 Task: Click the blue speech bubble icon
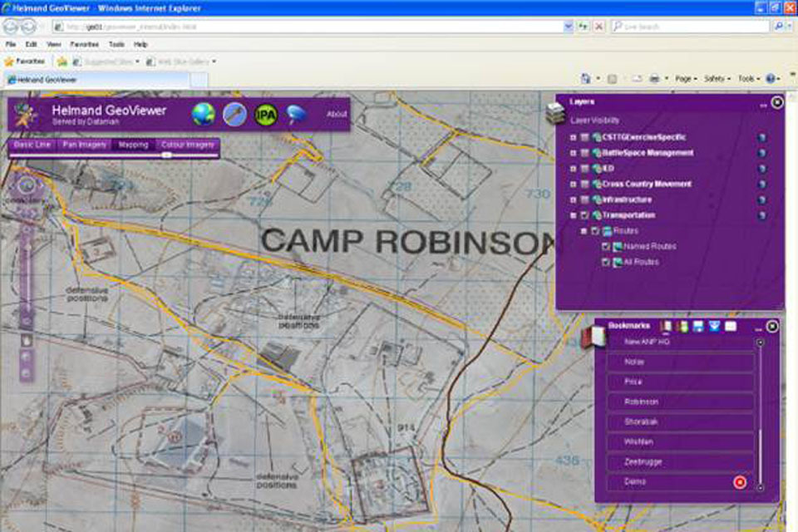[296, 114]
